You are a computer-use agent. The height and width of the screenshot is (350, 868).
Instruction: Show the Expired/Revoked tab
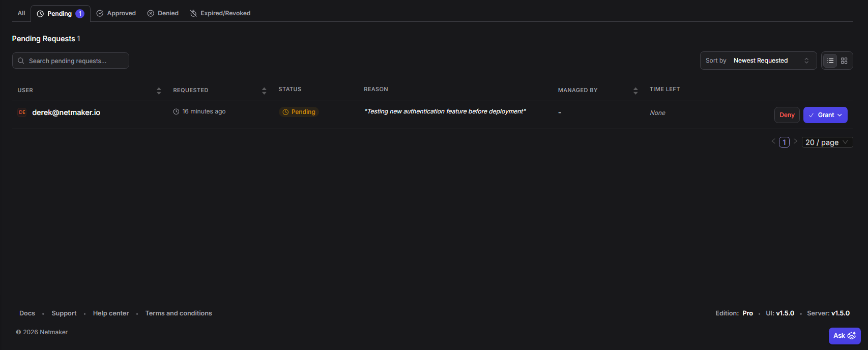220,13
